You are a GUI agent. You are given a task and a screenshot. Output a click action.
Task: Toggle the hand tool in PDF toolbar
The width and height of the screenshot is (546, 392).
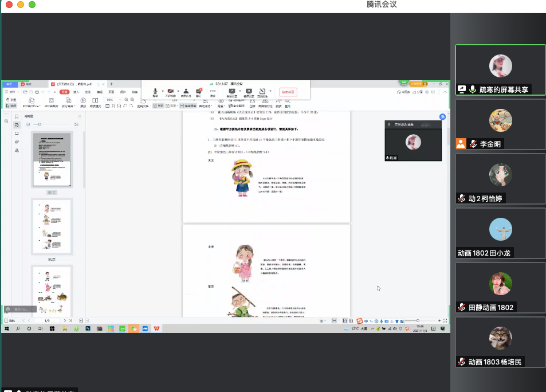pos(10,100)
